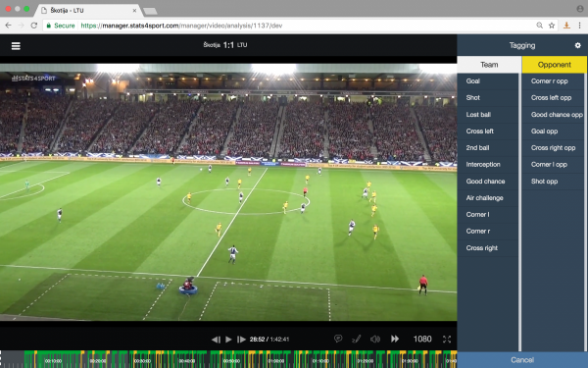Image resolution: width=588 pixels, height=368 pixels.
Task: Mute the video volume icon
Action: pos(375,340)
